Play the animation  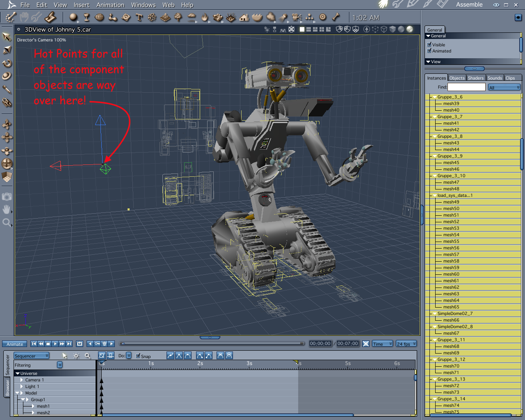coord(55,344)
